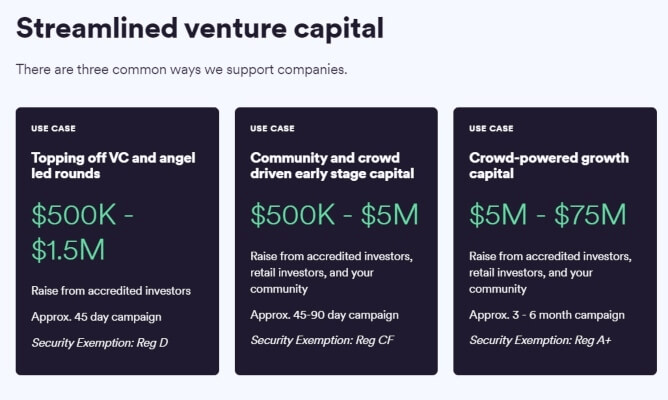Click USE CASE label on middle card
Viewport: 668px width, 400px height.
point(272,128)
